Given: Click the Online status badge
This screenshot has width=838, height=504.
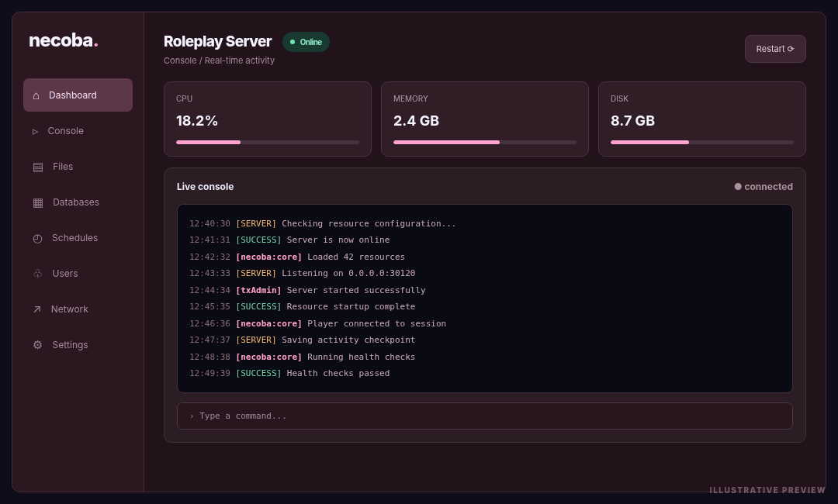Looking at the screenshot, I should coord(306,42).
